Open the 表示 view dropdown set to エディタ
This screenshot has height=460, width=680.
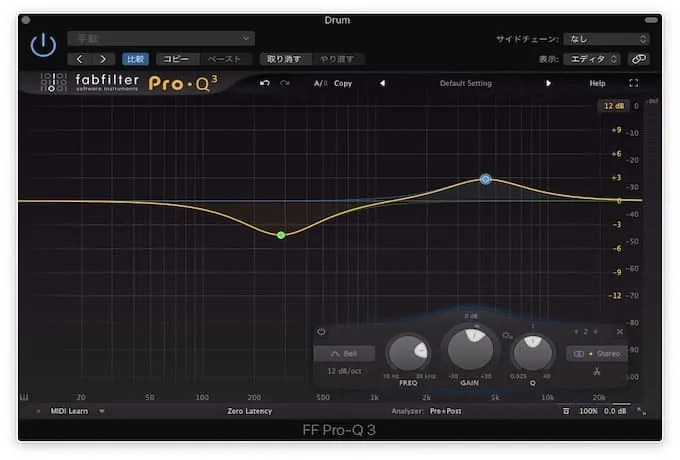pyautogui.click(x=592, y=59)
